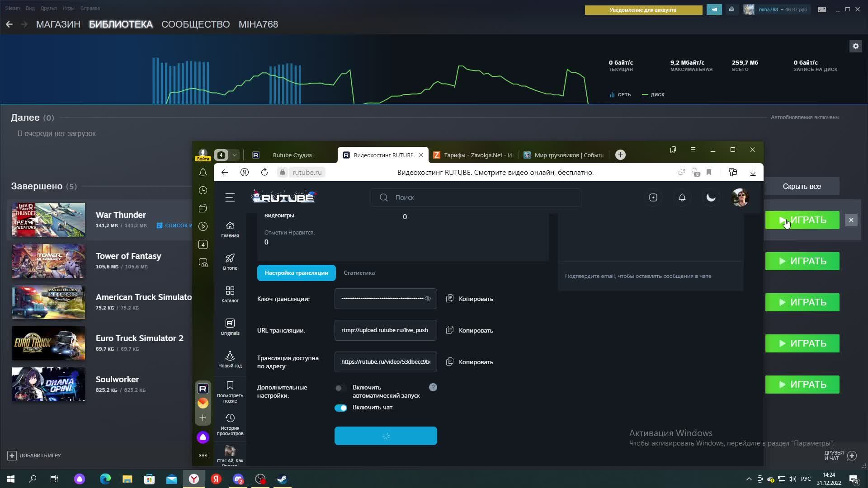The image size is (868, 488).
Task: Open Steam МАГАЗИН menu
Action: point(58,24)
